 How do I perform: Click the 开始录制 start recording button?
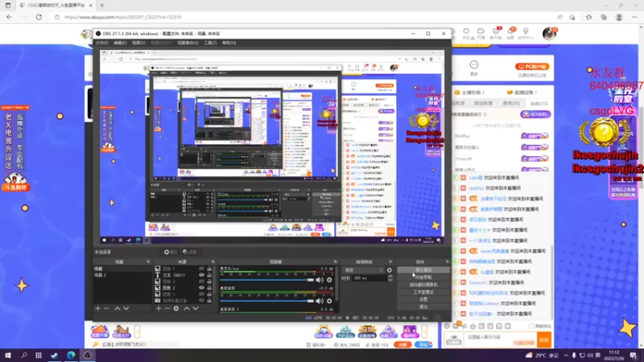point(423,278)
